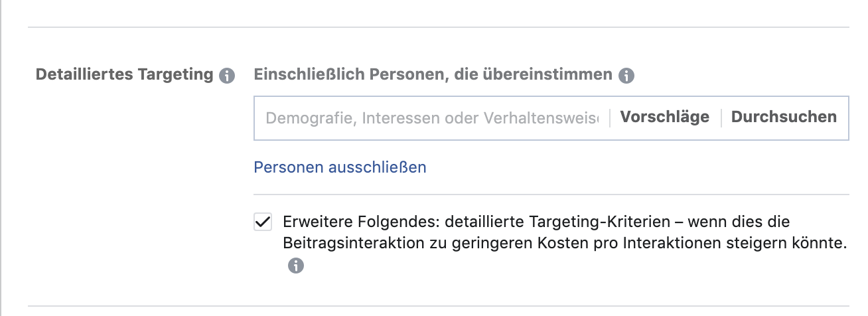Viewport: 868px width, 316px height.
Task: Click the Detailliertes Targeting section label
Action: [124, 74]
